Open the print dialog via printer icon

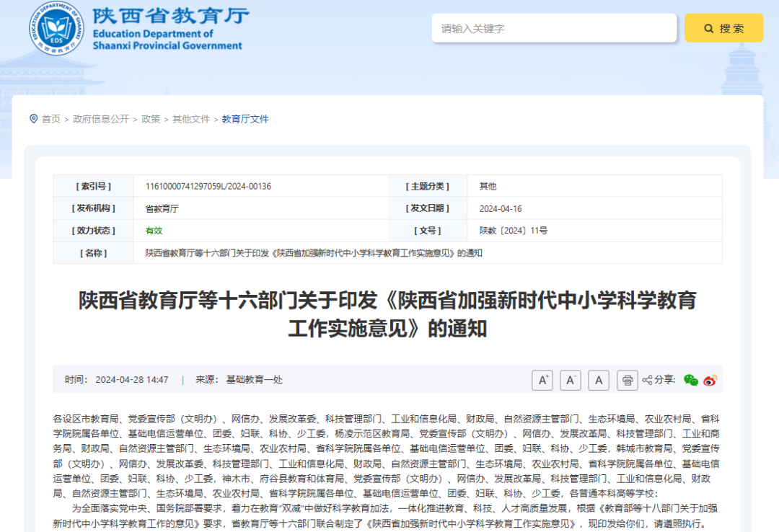(x=627, y=380)
